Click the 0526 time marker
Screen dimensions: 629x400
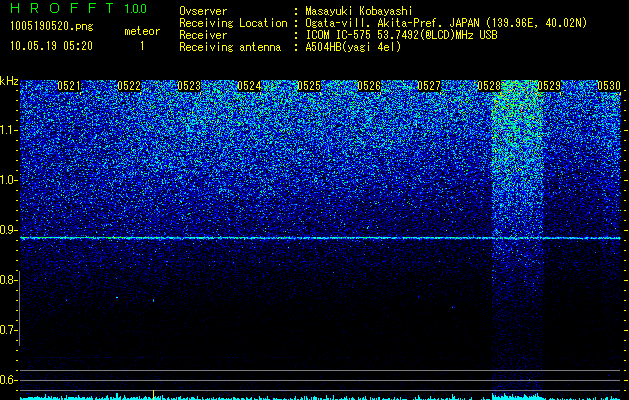[x=369, y=86]
